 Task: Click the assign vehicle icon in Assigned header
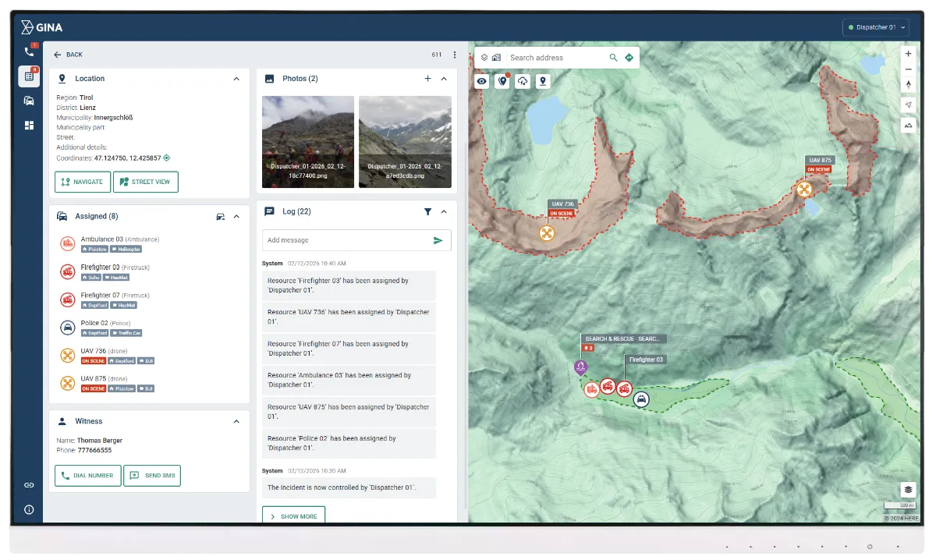(220, 217)
